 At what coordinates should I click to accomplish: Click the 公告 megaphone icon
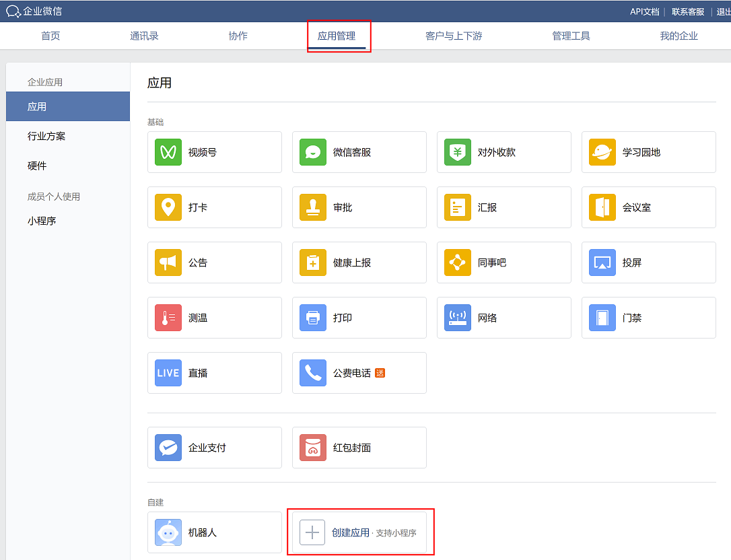point(168,262)
